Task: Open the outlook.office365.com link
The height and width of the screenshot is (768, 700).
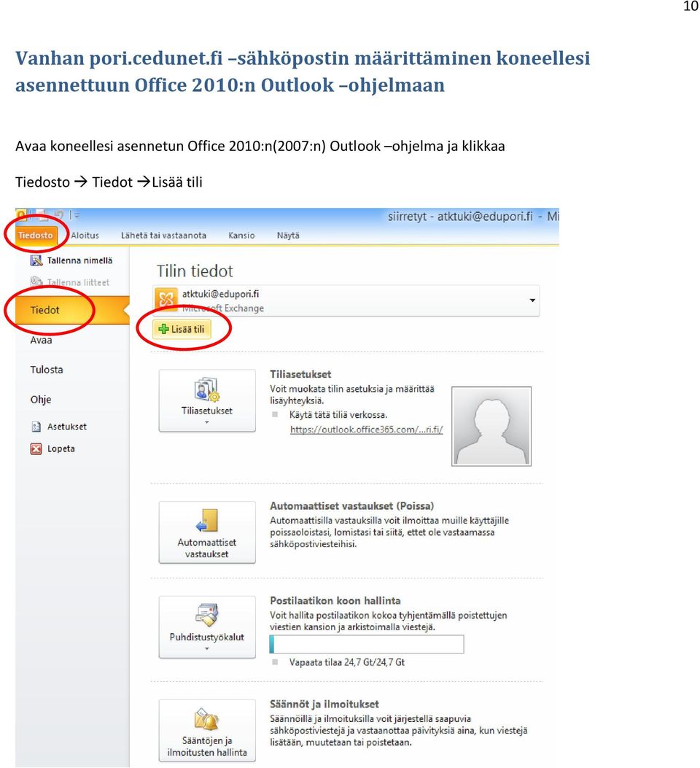Action: pos(367,430)
